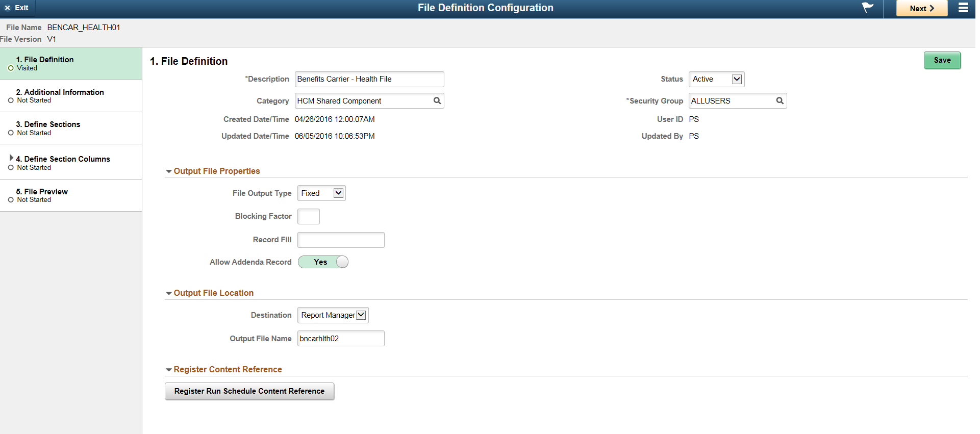Click the Created Date/Time value 04/26/2016
This screenshot has width=980, height=434.
335,119
